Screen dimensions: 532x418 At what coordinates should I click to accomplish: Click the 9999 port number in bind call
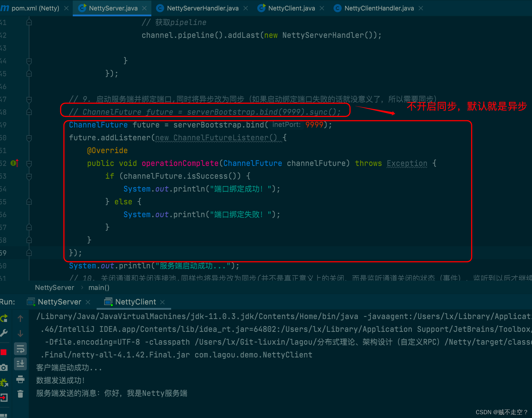pyautogui.click(x=314, y=125)
